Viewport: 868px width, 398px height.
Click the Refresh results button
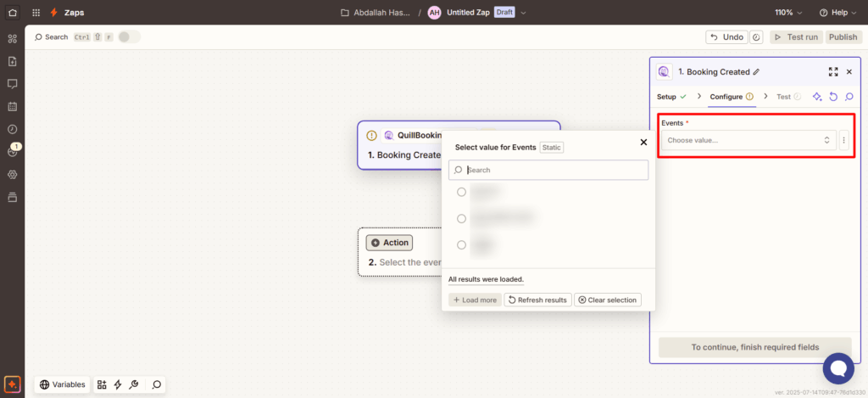(x=537, y=300)
